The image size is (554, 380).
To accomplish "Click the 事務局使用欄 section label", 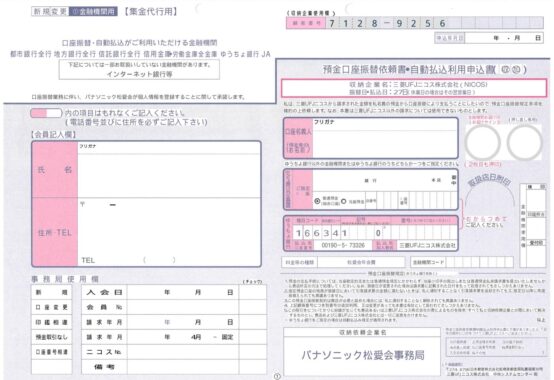I will tap(65, 279).
